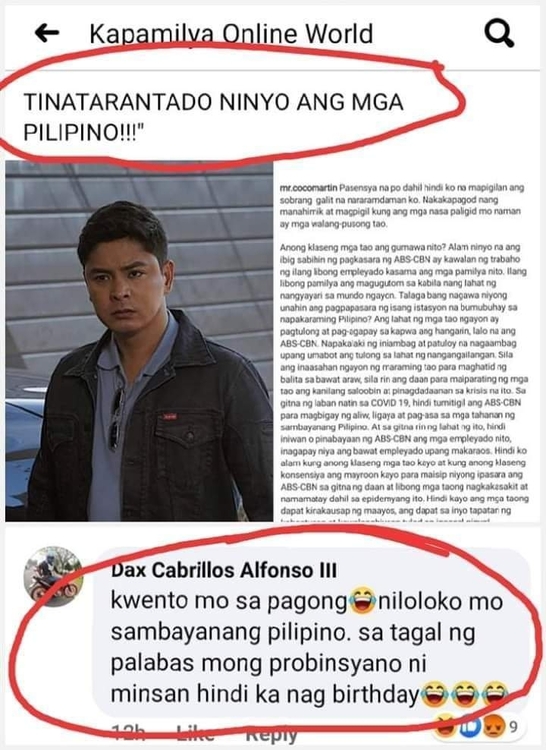Open the reaction count showing 9
This screenshot has width=546, height=750.
click(x=513, y=728)
